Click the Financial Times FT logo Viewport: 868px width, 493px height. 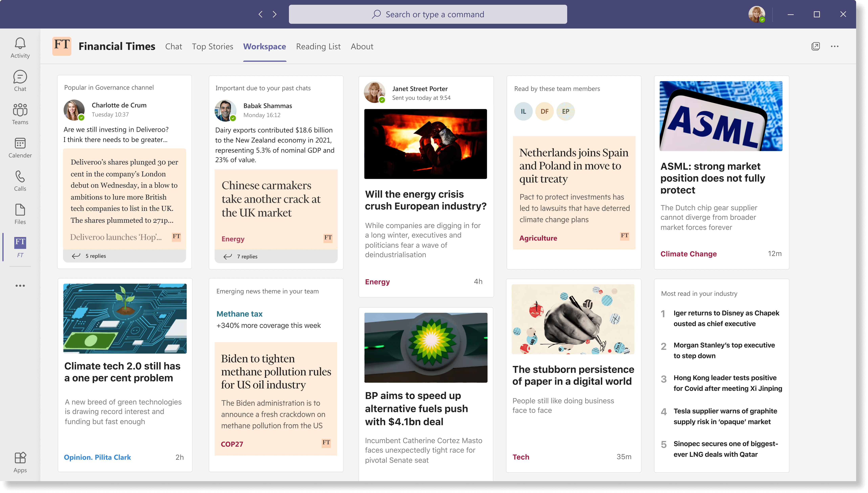62,46
